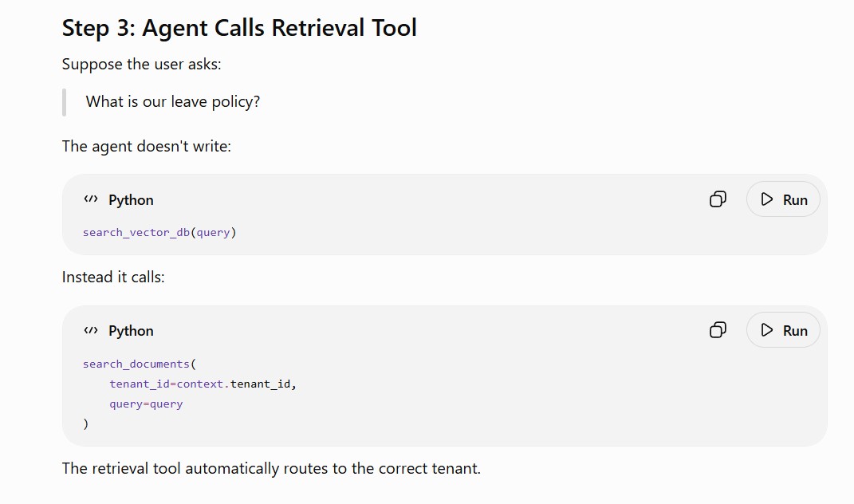Click the Python label above search_vector_db

point(131,200)
